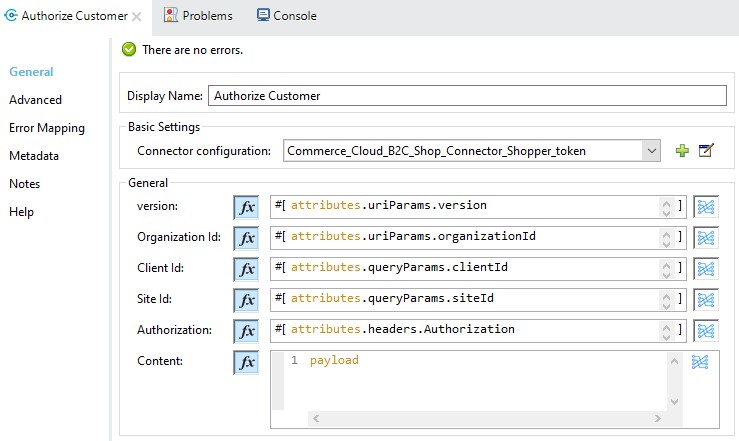
Task: Toggle the fx expression button for Organization Id
Action: pos(246,237)
